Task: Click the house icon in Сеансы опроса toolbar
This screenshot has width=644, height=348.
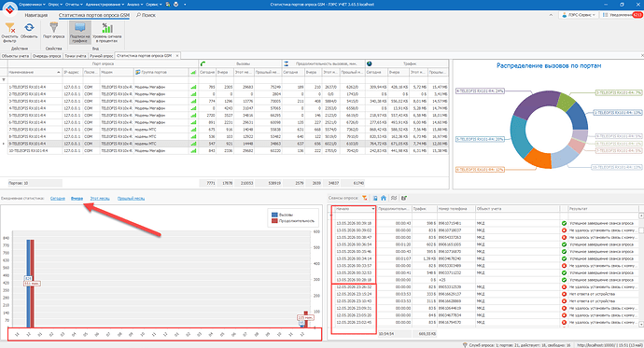Action: coord(384,198)
